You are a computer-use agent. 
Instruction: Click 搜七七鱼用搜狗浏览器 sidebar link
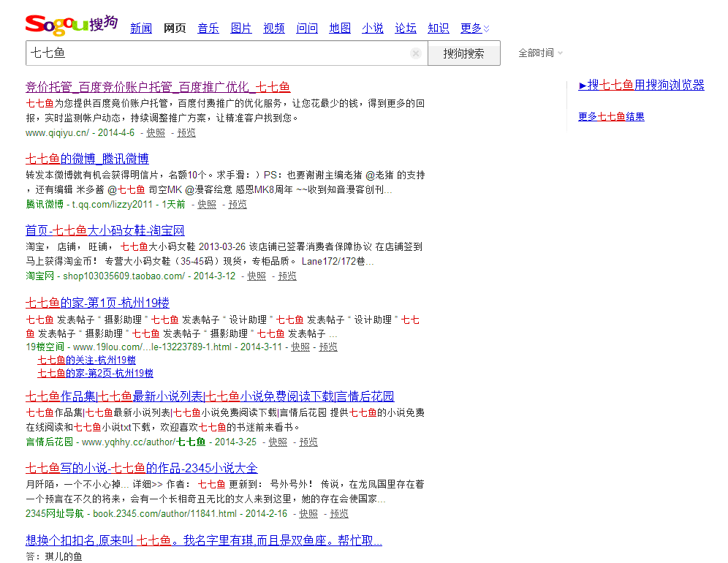(x=642, y=85)
